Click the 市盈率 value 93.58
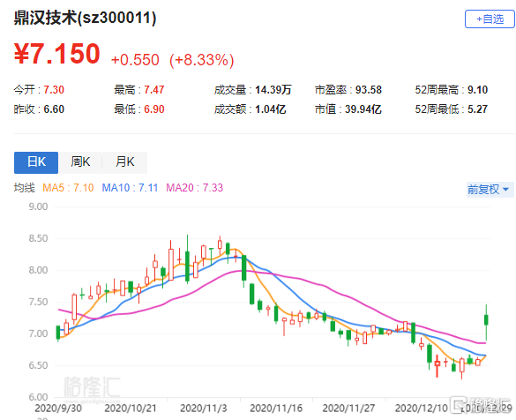 368,89
